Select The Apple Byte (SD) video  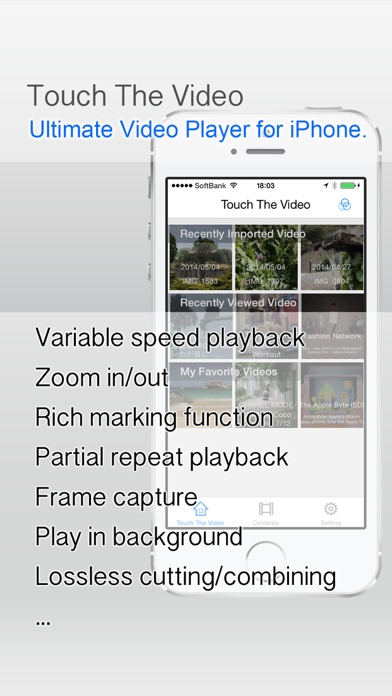tap(332, 395)
